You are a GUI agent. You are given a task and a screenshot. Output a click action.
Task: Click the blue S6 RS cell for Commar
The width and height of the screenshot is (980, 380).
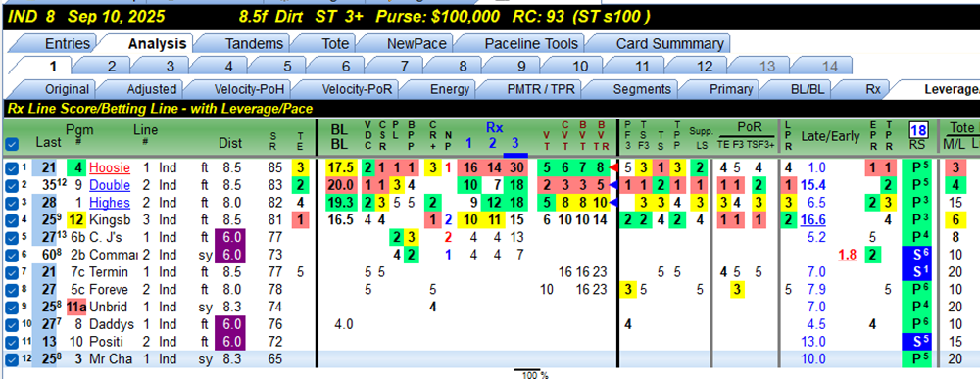click(917, 255)
